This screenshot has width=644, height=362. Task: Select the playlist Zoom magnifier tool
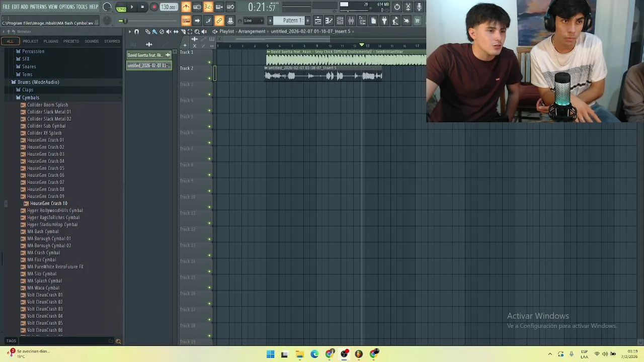pyautogui.click(x=197, y=32)
